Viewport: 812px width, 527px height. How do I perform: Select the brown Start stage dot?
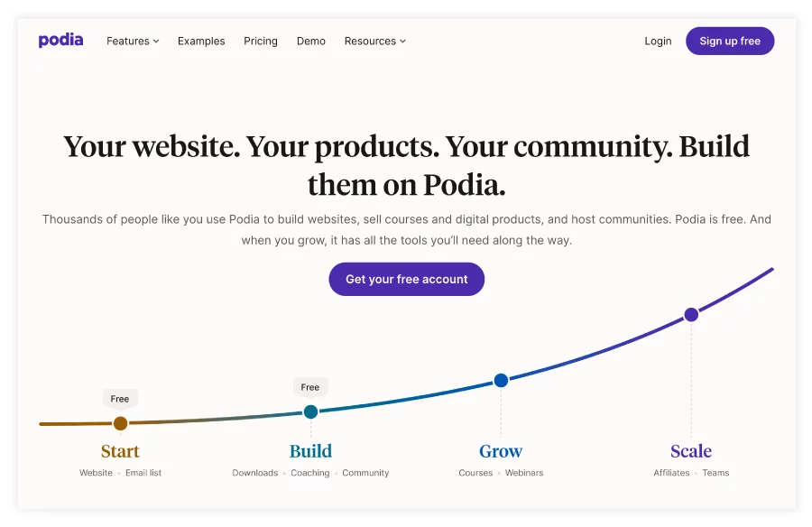tap(120, 423)
